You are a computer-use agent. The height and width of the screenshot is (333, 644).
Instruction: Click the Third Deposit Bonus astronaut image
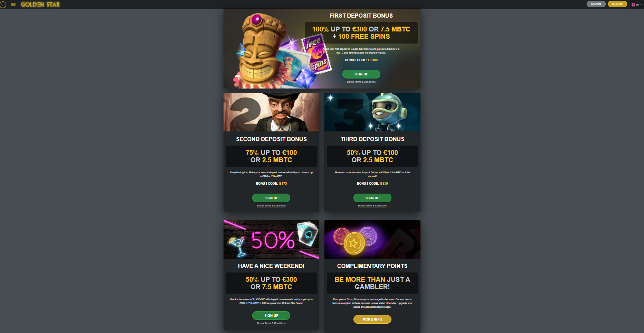point(372,112)
